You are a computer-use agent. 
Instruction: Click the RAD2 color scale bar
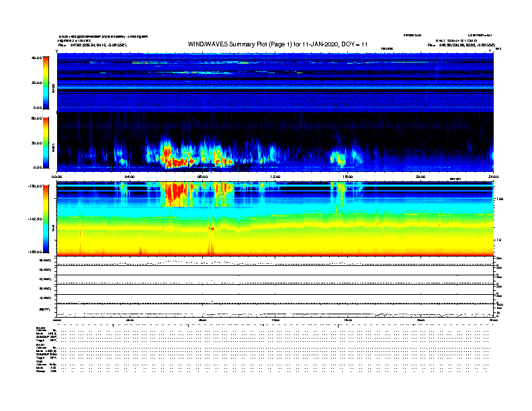coord(46,83)
